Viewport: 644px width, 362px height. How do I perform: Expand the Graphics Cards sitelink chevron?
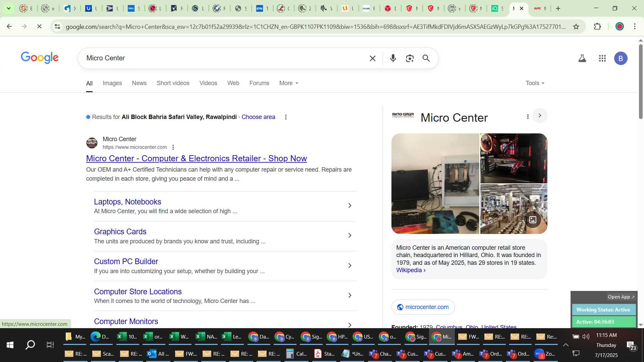[x=350, y=236]
